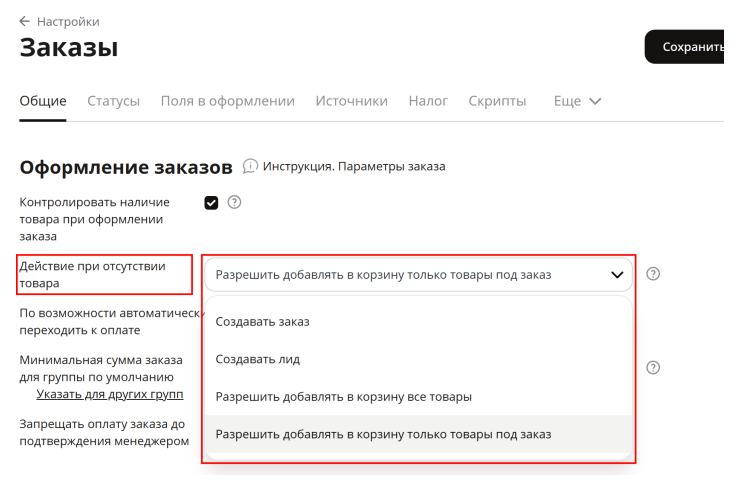Viewport: 740px width, 480px height.
Task: Click the Заказы page title
Action: tap(69, 48)
